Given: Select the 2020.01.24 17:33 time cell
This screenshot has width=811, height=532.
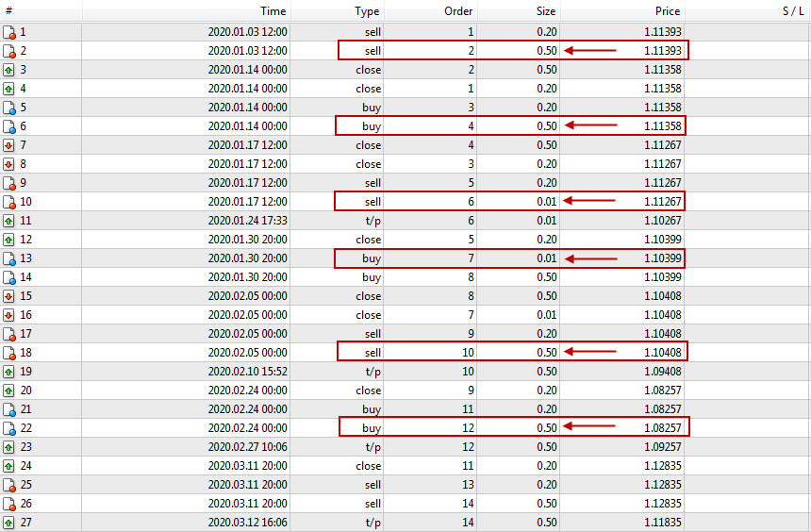Looking at the screenshot, I should tap(247, 221).
